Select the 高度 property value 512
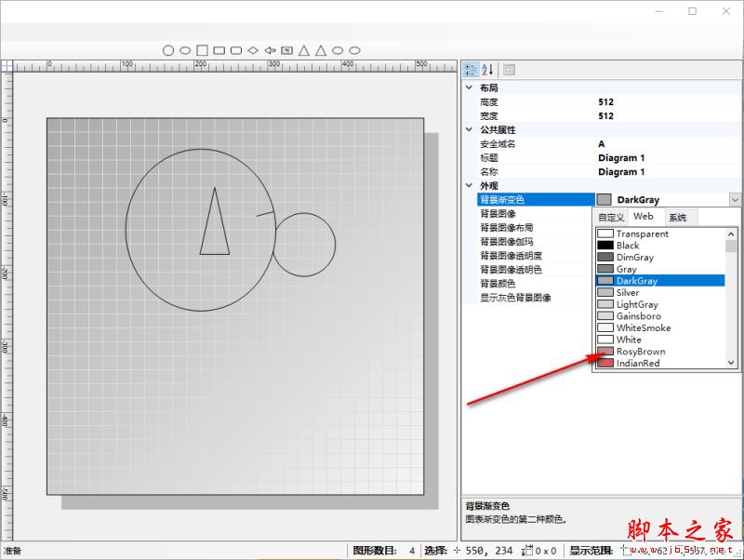This screenshot has height=560, width=744. 606,102
